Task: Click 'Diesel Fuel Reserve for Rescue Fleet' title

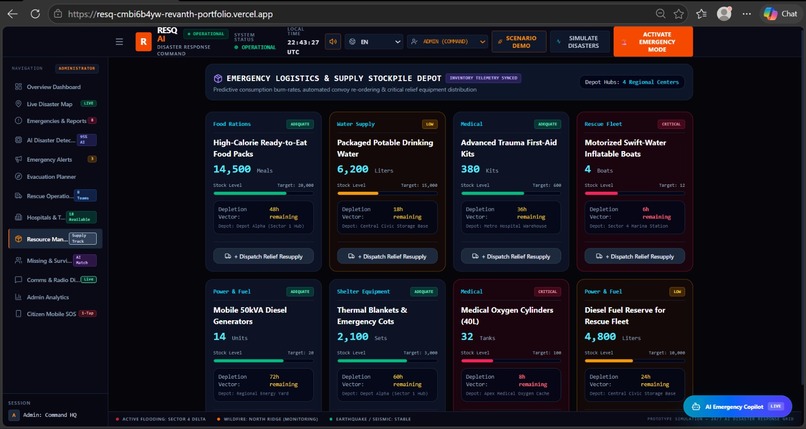Action: click(625, 315)
